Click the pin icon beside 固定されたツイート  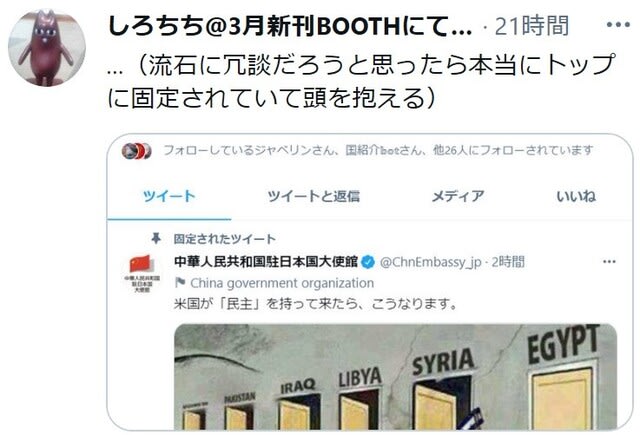[x=156, y=238]
